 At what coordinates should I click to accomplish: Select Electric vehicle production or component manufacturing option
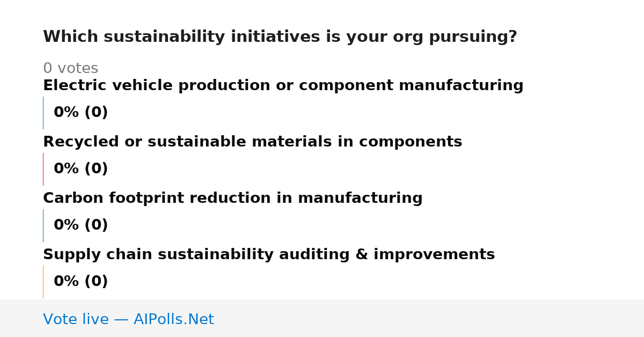[283, 86]
